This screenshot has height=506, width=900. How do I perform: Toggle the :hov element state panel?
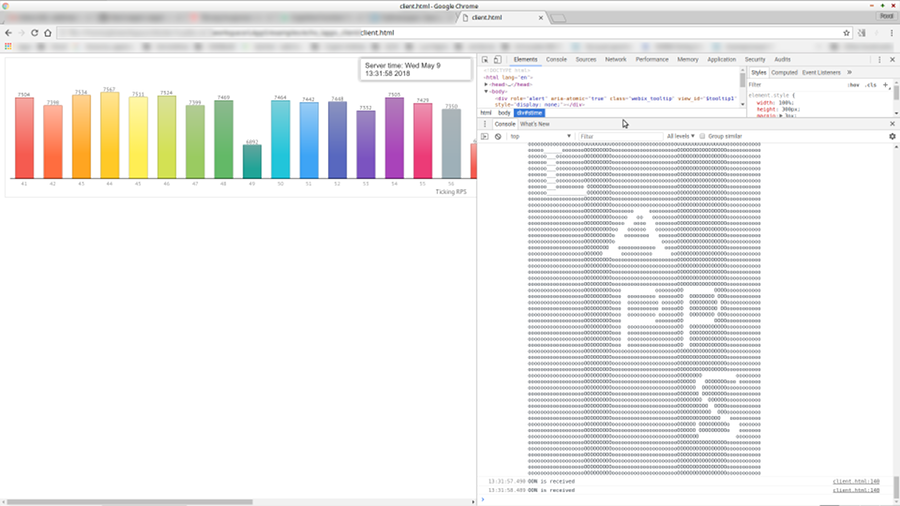coord(854,85)
